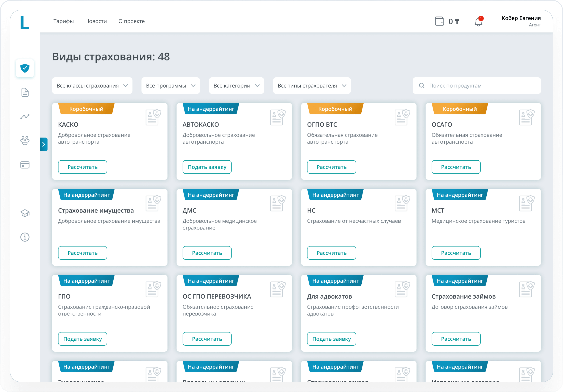Open notifications bell with red badge

click(x=478, y=22)
